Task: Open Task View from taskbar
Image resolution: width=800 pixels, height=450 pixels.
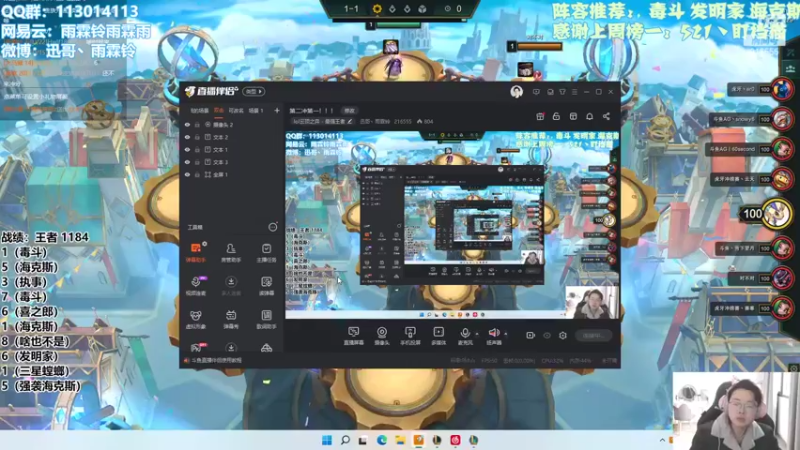Action: tap(363, 440)
